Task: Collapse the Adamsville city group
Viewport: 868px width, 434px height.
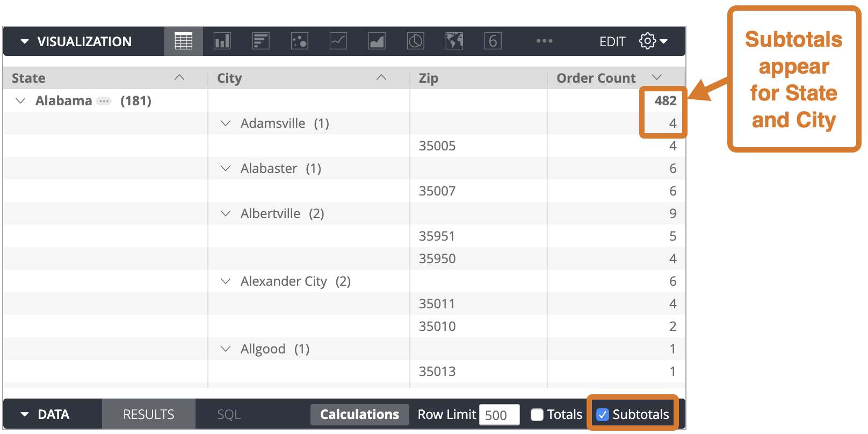Action: (x=226, y=124)
